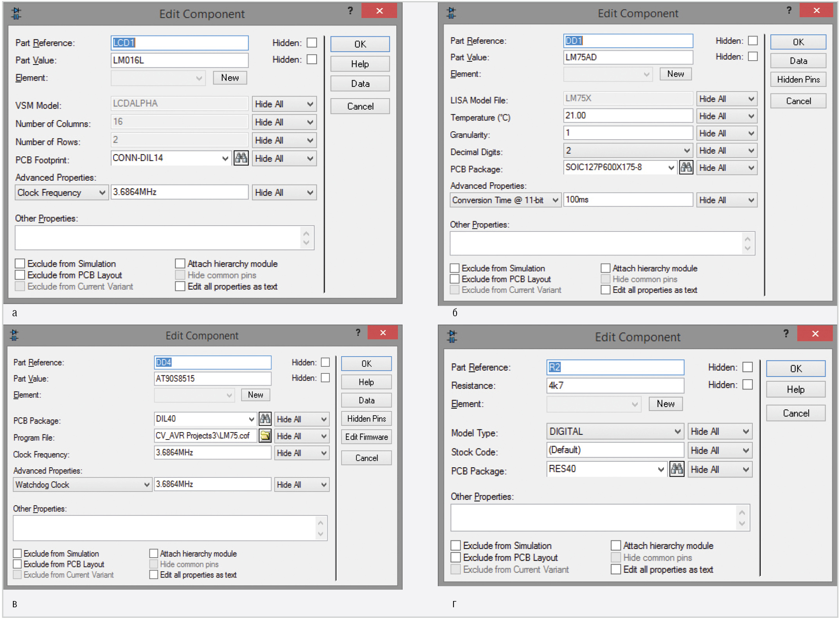Screen dimensions: 840x619
Task: Open Hide All dropdown for Number of Rows
Action: [x=284, y=140]
